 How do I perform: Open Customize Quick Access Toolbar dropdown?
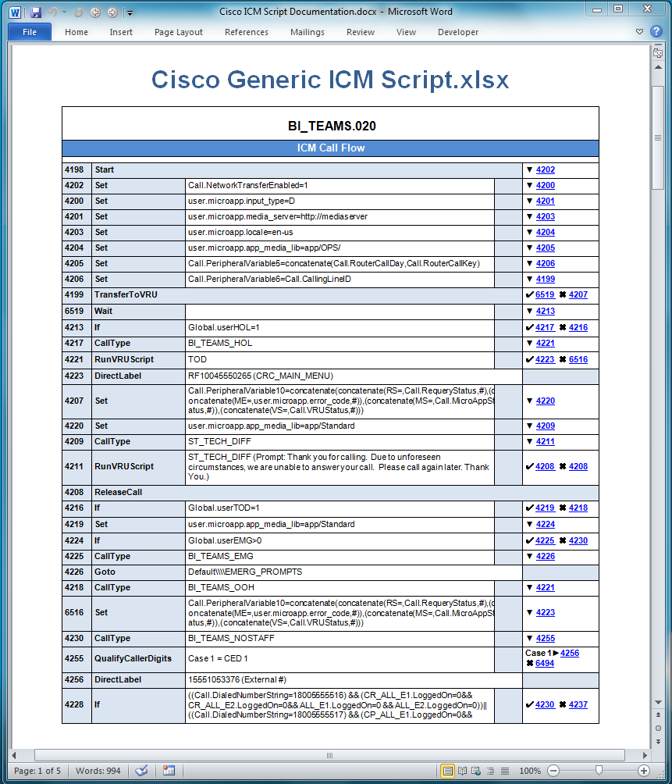coord(130,12)
